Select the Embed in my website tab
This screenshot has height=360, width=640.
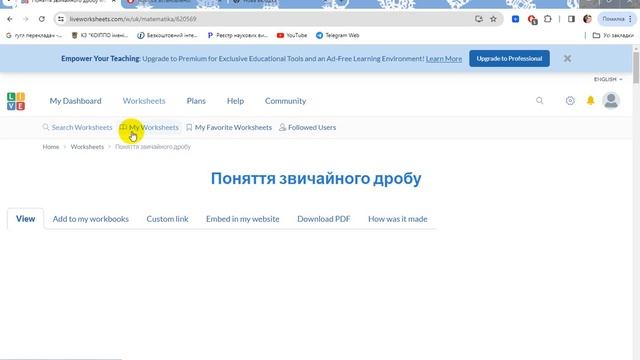(x=242, y=219)
